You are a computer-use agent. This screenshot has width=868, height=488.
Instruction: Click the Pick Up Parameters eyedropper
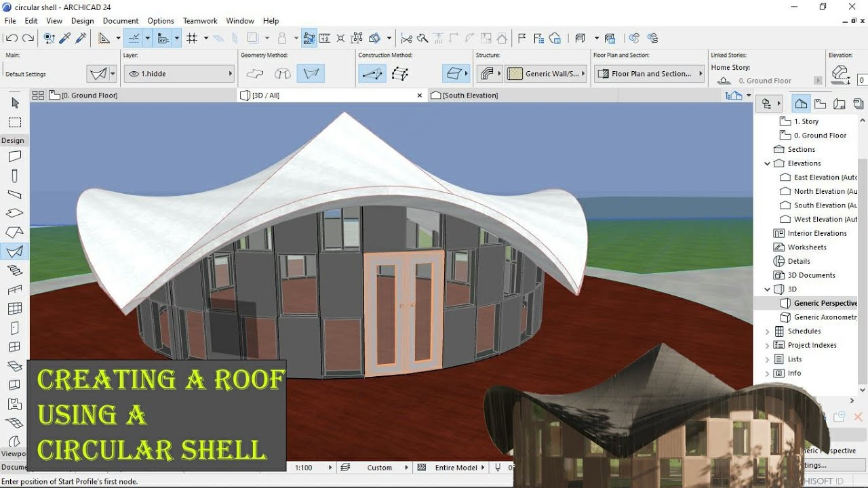click(65, 39)
